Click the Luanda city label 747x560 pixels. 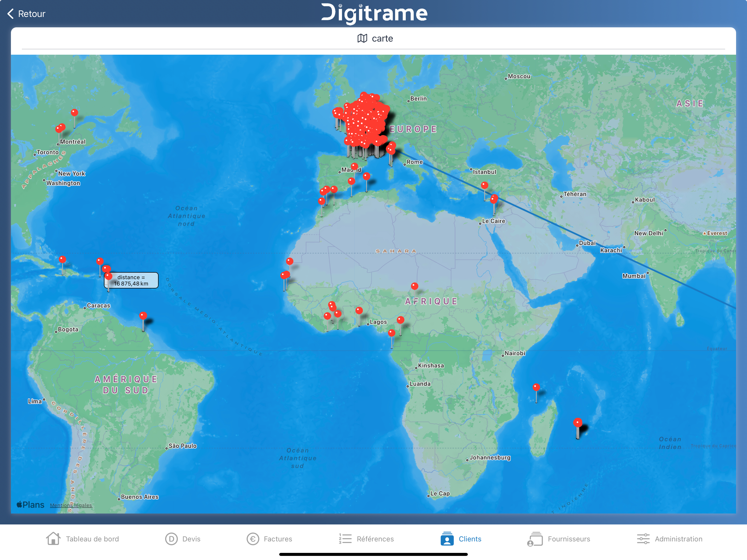point(420,384)
